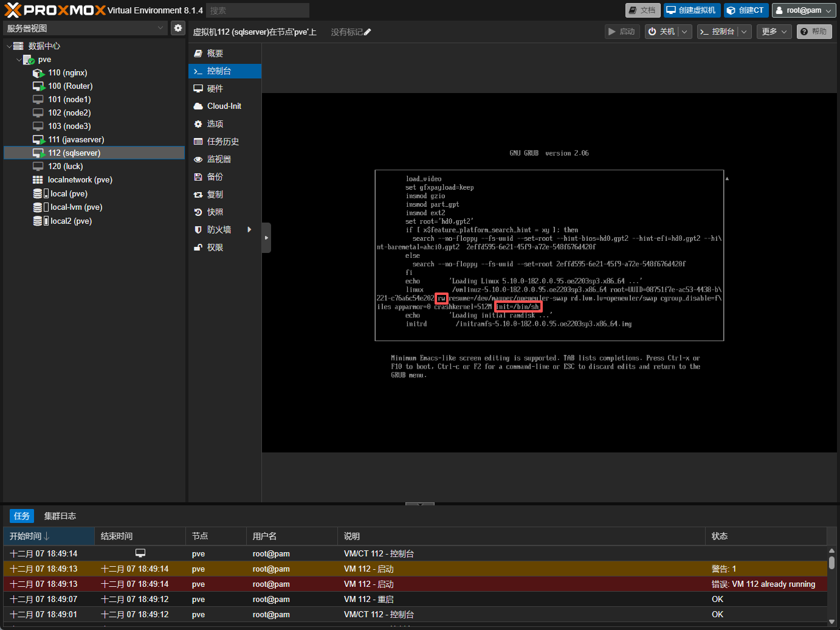Select the 101 (node1) VM icon
This screenshot has width=840, height=630.
tap(38, 100)
